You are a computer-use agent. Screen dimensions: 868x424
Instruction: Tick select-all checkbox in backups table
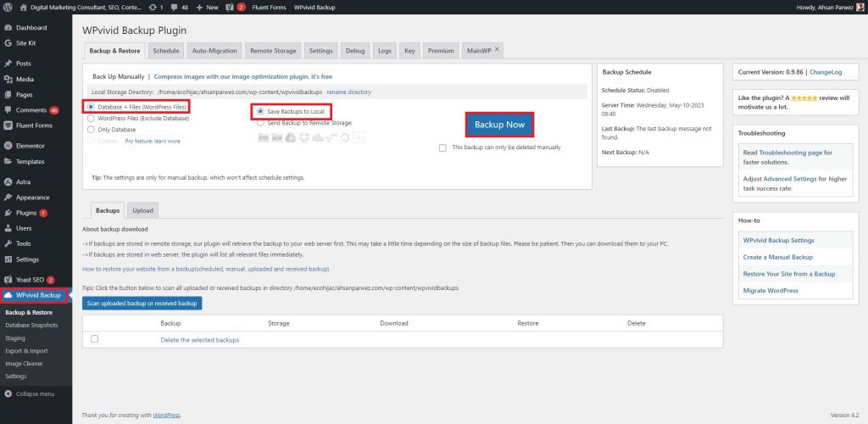[x=94, y=338]
